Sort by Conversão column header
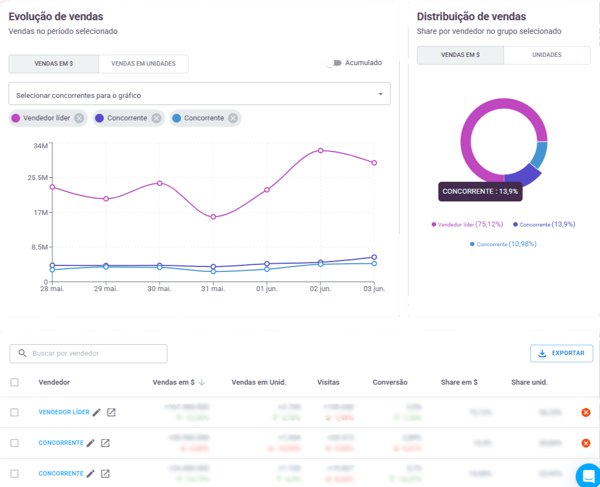The height and width of the screenshot is (487, 600). click(x=390, y=382)
